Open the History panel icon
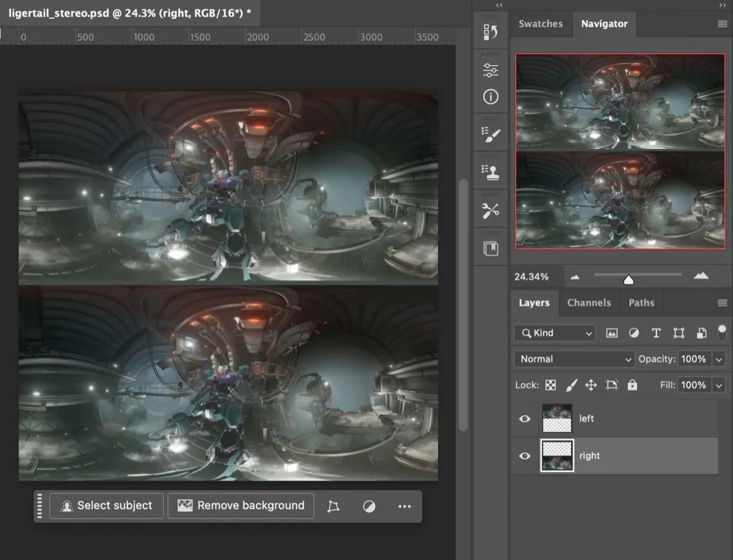733x560 pixels. click(x=490, y=32)
